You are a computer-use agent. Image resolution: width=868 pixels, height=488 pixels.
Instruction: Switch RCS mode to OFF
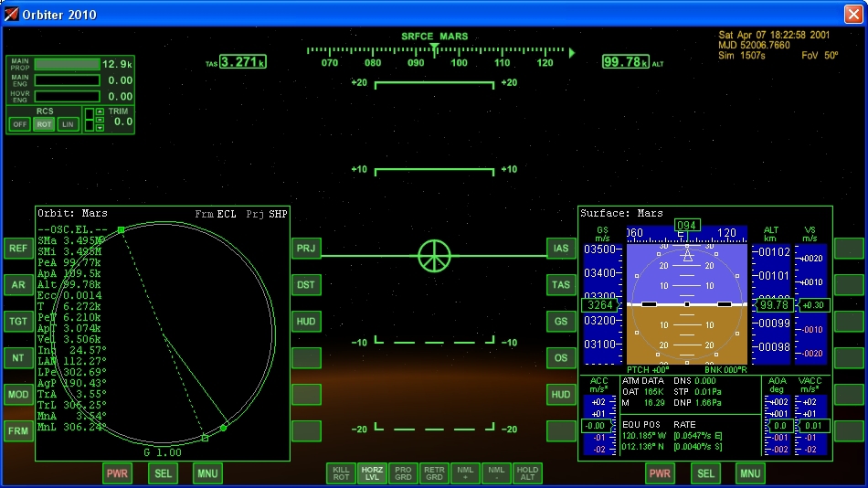(x=20, y=124)
